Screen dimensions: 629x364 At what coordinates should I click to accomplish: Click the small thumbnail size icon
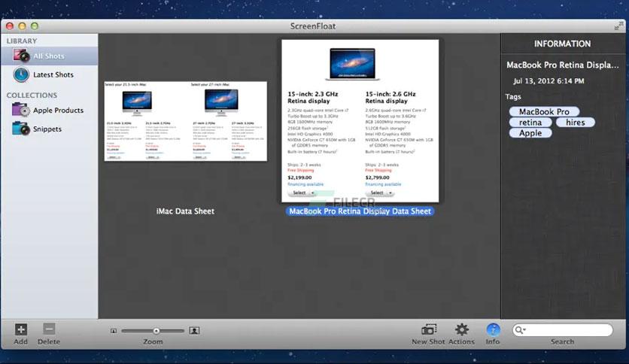[114, 331]
